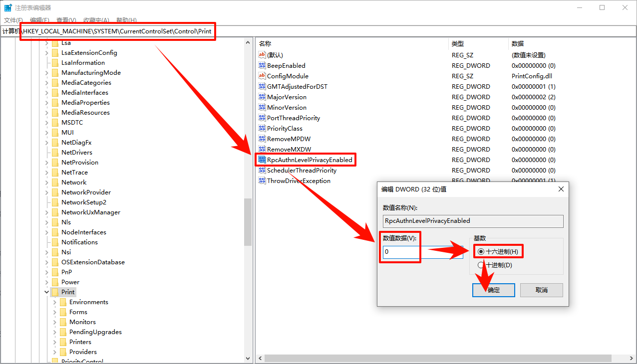Select the 十六进制 (hexadecimal) radio button
Viewport: 637px width, 364px height.
[x=481, y=252]
